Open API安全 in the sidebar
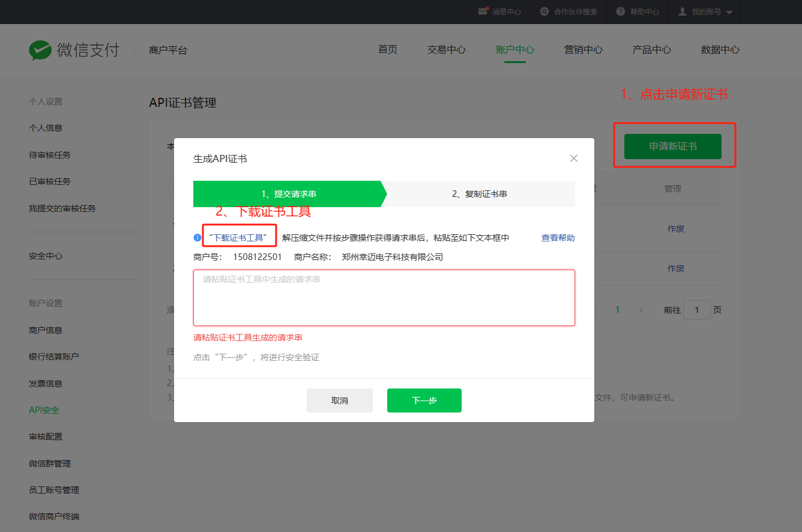The height and width of the screenshot is (532, 802). pos(44,410)
